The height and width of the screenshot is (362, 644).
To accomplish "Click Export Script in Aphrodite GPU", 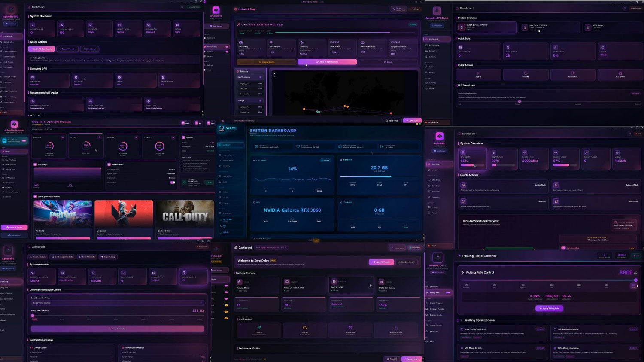I will [90, 49].
